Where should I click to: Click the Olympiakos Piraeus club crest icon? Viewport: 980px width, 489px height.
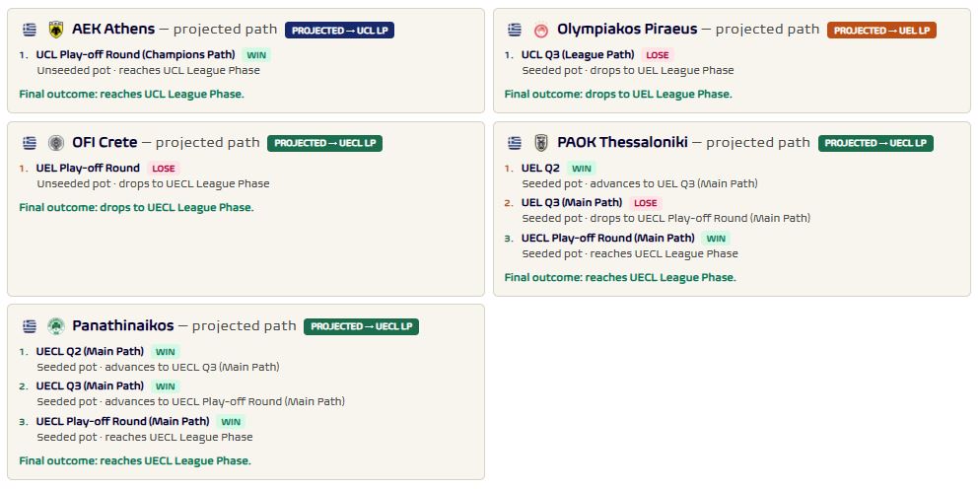tap(541, 30)
